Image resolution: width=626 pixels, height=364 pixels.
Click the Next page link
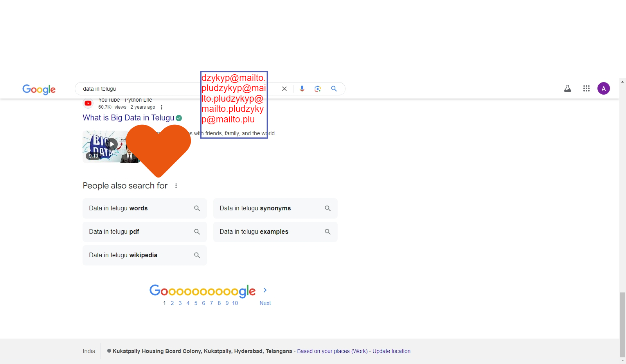[265, 303]
